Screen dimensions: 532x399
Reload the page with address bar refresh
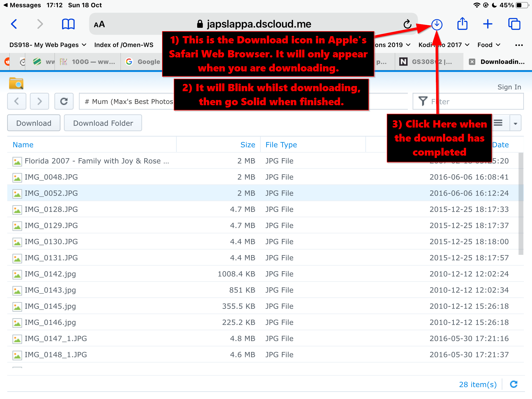coord(407,24)
